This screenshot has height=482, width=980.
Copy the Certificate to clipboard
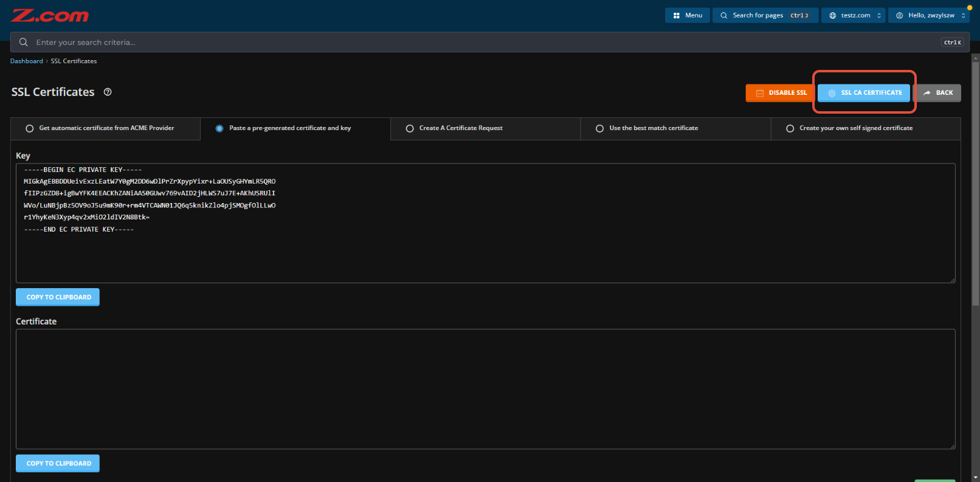click(58, 463)
